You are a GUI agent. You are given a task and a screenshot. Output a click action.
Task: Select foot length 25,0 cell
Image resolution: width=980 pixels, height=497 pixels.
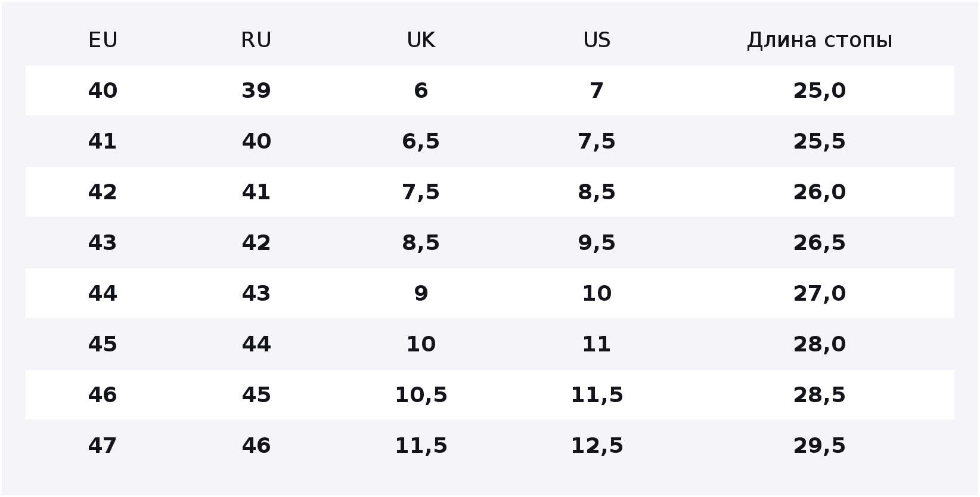tap(820, 91)
